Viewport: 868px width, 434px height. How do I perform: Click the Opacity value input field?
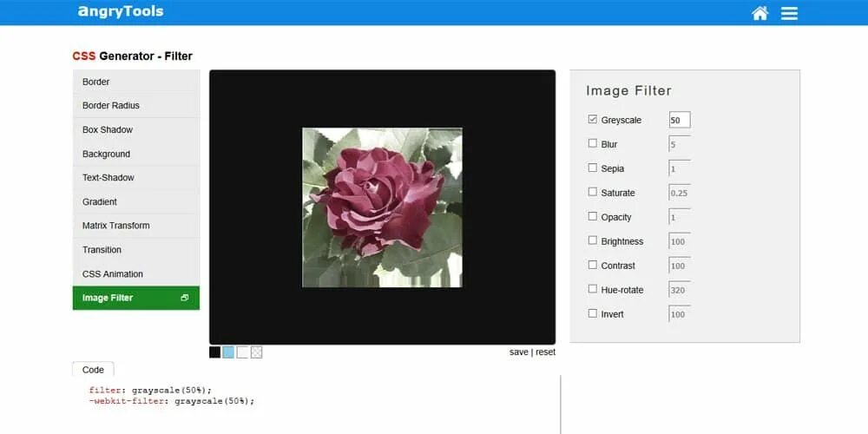pos(680,218)
